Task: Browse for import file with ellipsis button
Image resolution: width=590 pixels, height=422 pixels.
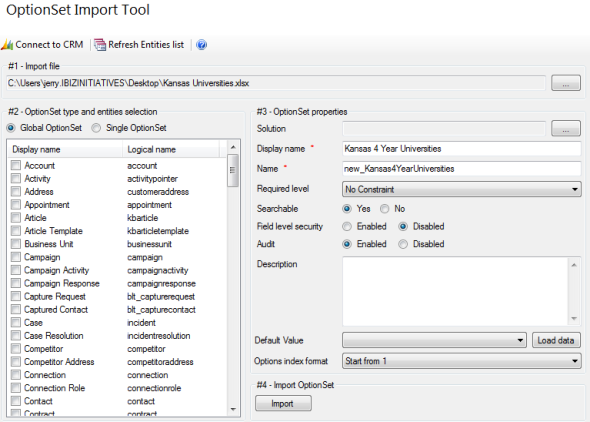Action: [x=566, y=83]
